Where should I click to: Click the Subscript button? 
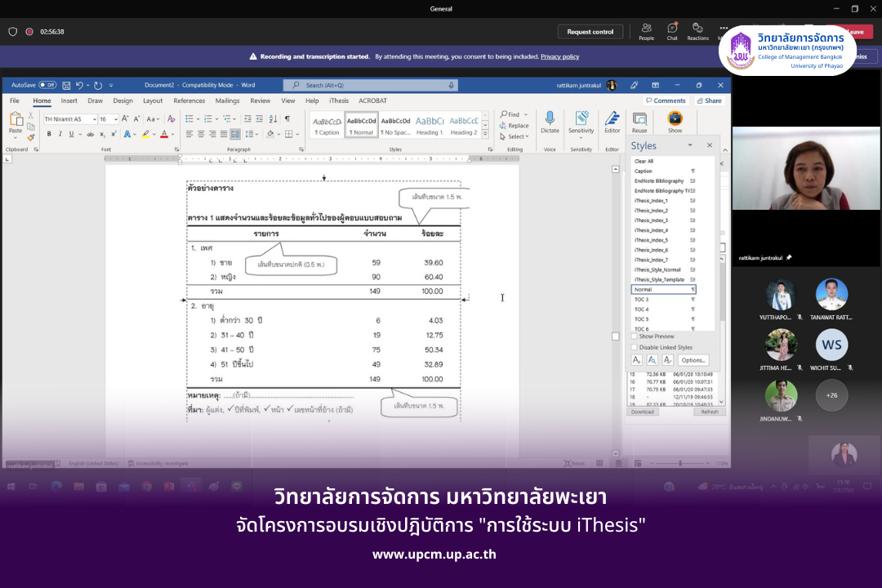point(102,134)
